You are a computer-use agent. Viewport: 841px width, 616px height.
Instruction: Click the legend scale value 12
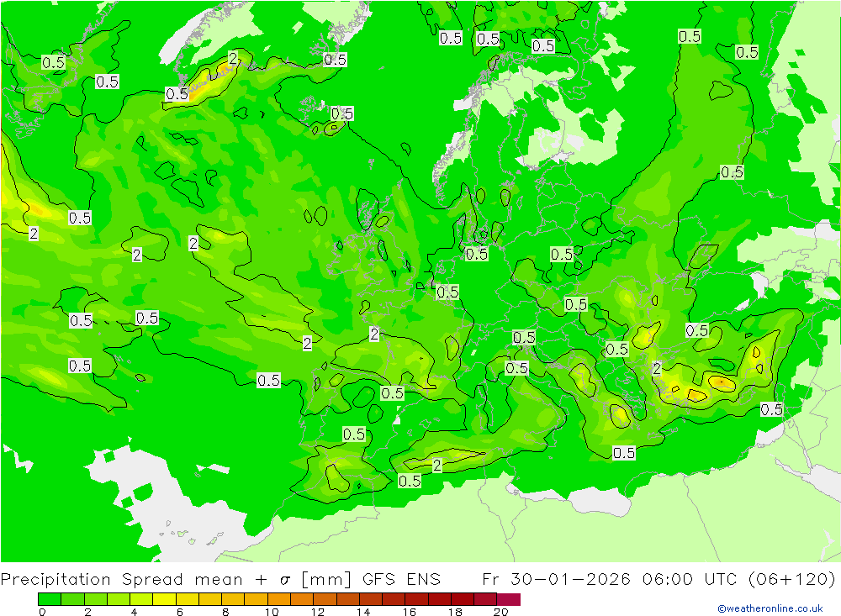pos(318,612)
